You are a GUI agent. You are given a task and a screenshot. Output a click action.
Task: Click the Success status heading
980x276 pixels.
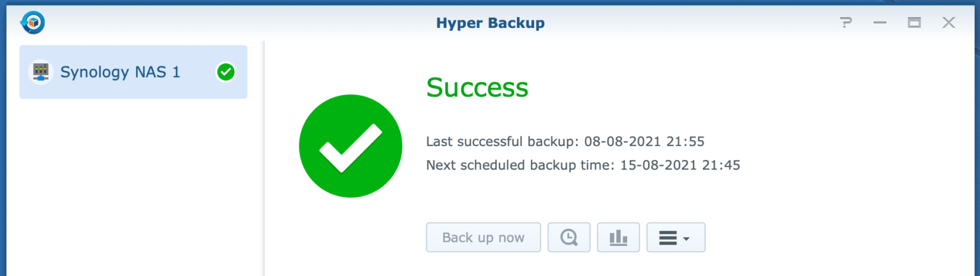coord(477,88)
